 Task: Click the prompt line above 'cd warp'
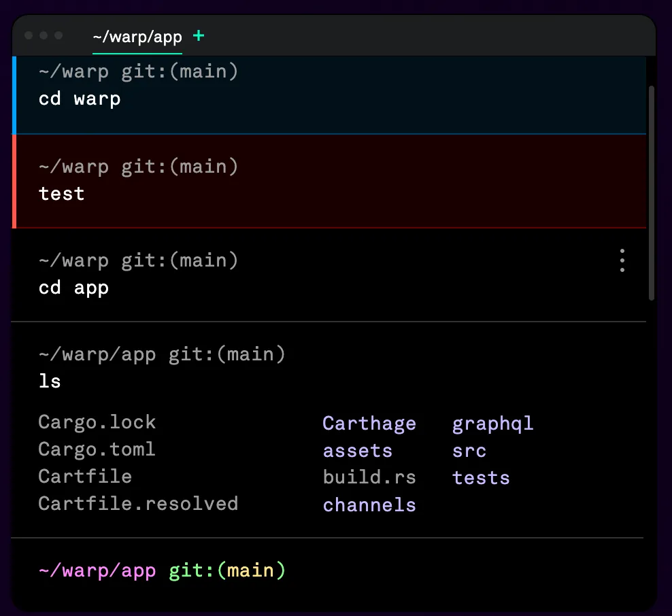[138, 71]
